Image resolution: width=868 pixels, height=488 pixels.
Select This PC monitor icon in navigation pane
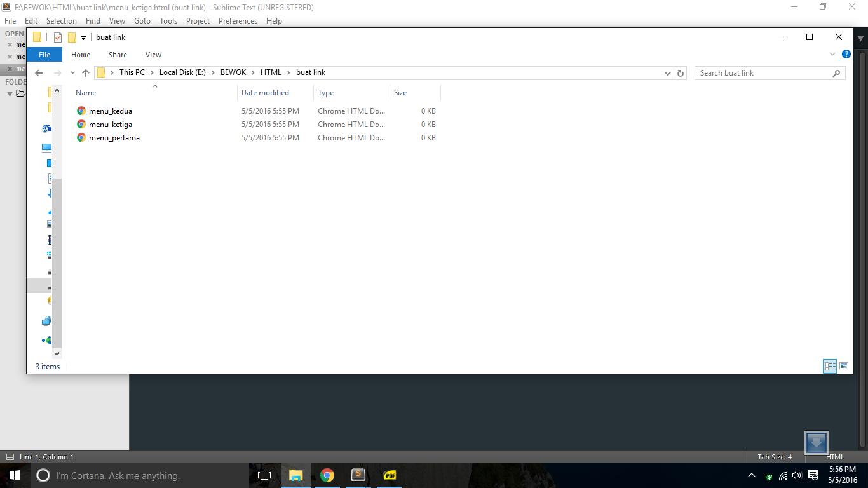click(x=47, y=148)
